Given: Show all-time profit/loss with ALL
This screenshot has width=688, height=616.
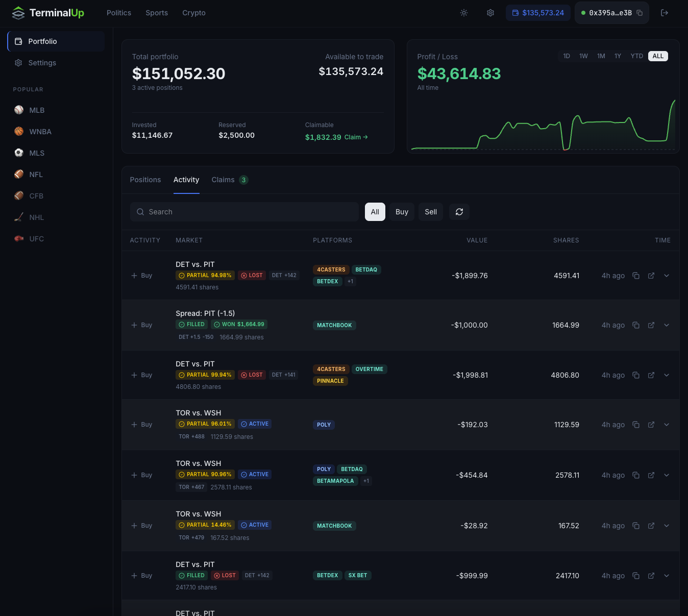Looking at the screenshot, I should [x=658, y=56].
